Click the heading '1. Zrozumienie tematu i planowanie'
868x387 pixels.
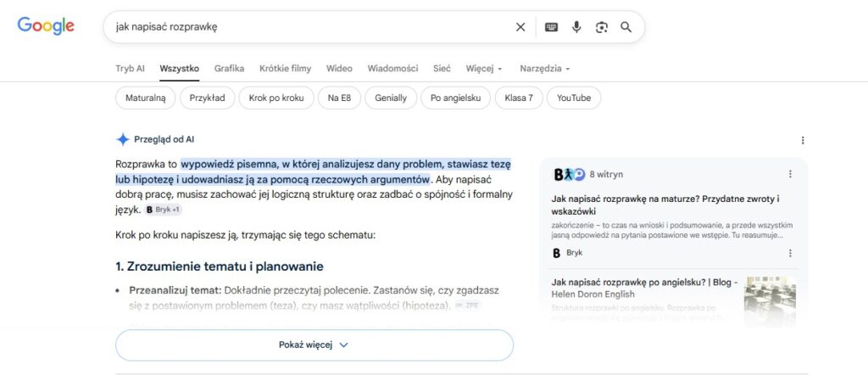[220, 266]
